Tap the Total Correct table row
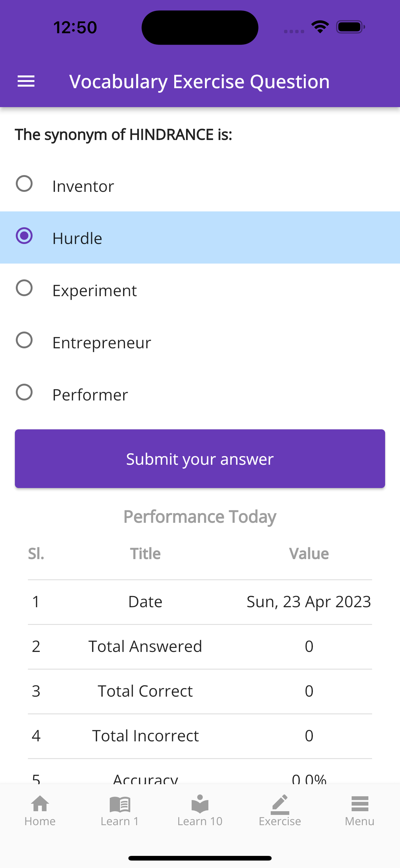400x868 pixels. 200,691
